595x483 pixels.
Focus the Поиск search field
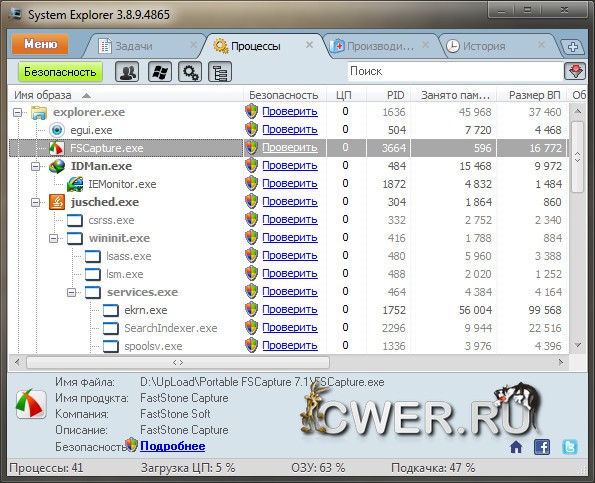[455, 71]
